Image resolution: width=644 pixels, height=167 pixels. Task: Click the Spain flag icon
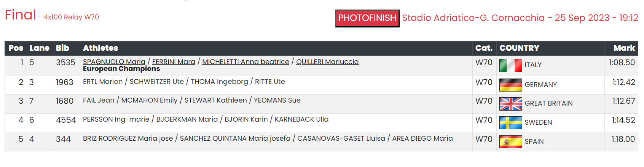coord(510,142)
